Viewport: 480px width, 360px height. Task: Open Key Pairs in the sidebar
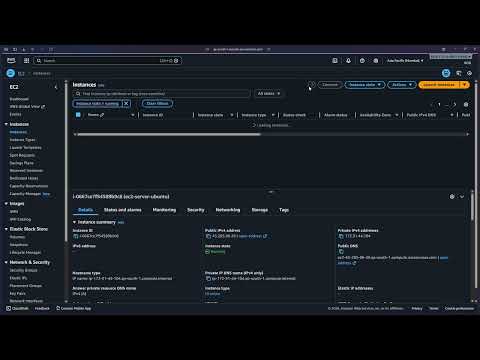click(x=18, y=293)
